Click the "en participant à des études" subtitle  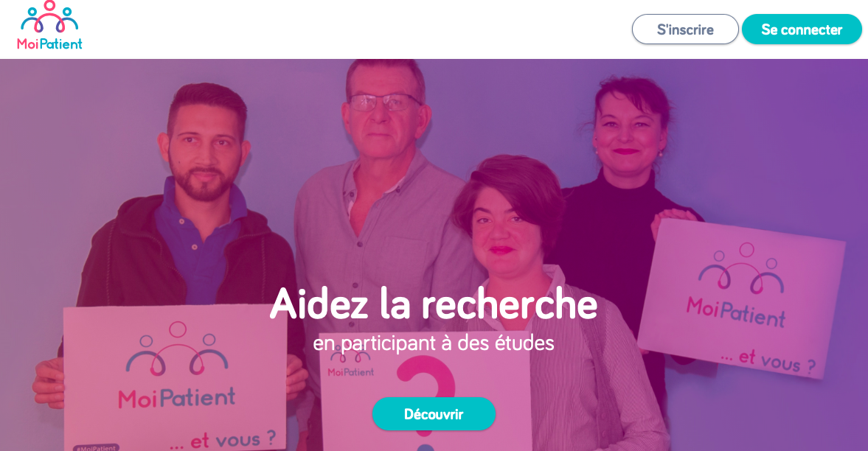click(434, 343)
